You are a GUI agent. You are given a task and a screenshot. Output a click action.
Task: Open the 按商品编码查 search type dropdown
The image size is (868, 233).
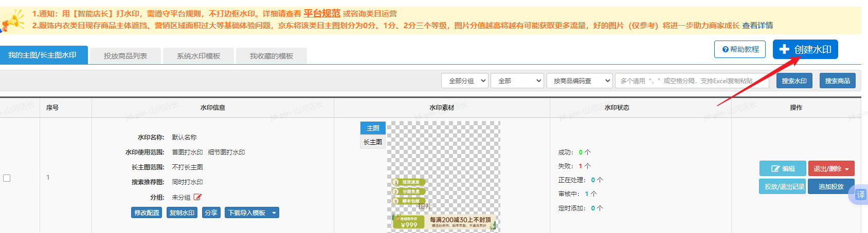coord(580,81)
